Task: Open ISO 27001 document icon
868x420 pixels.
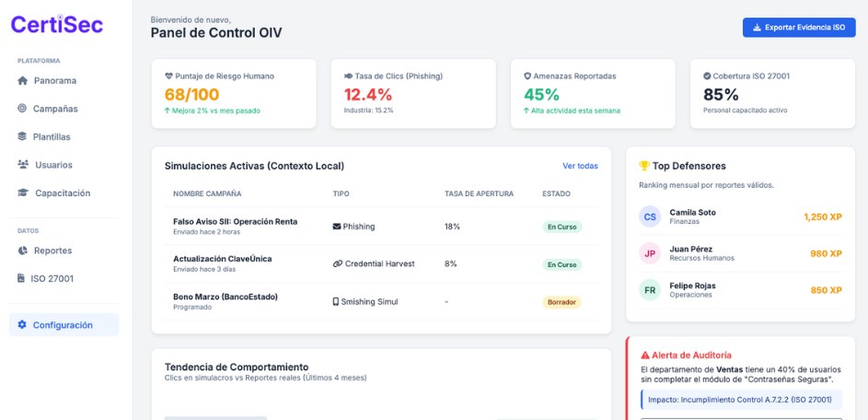Action: point(23,279)
